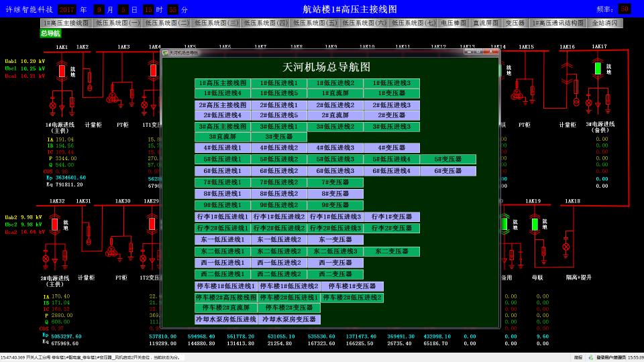Select 停车楼2#高压主接线图 entry
This screenshot has height=362, width=644.
pos(226,298)
